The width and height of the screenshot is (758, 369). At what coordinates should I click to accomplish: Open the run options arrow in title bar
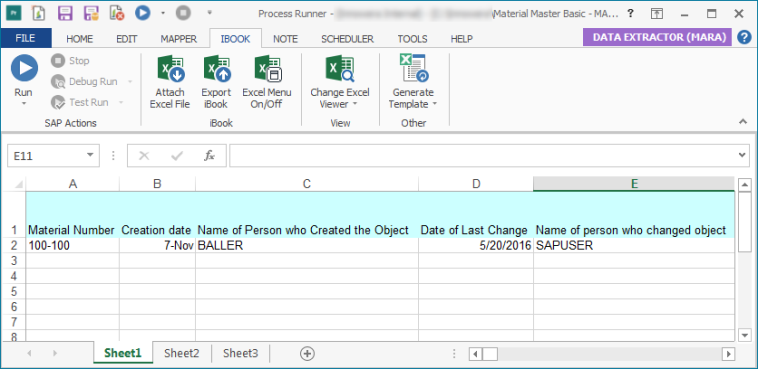(163, 13)
